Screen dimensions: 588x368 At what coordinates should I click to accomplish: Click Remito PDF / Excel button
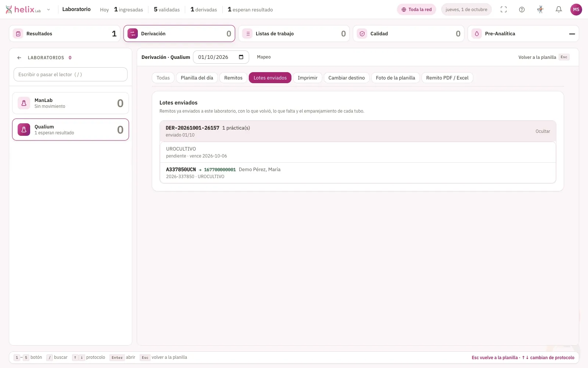[447, 78]
